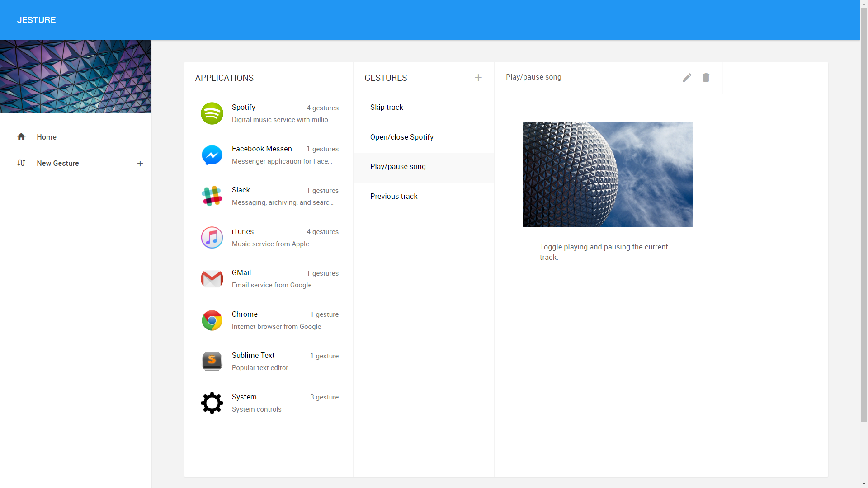Add gesture with plus in Gestures header
The image size is (868, 488).
478,78
